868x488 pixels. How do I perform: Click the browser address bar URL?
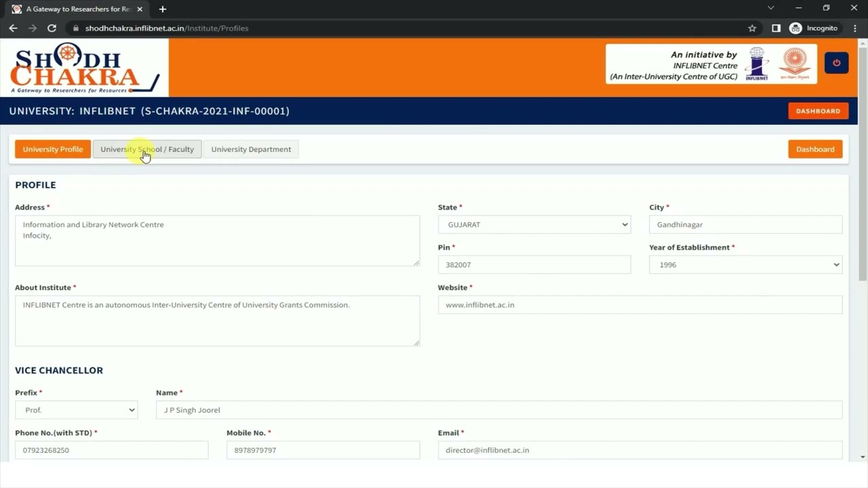click(167, 28)
